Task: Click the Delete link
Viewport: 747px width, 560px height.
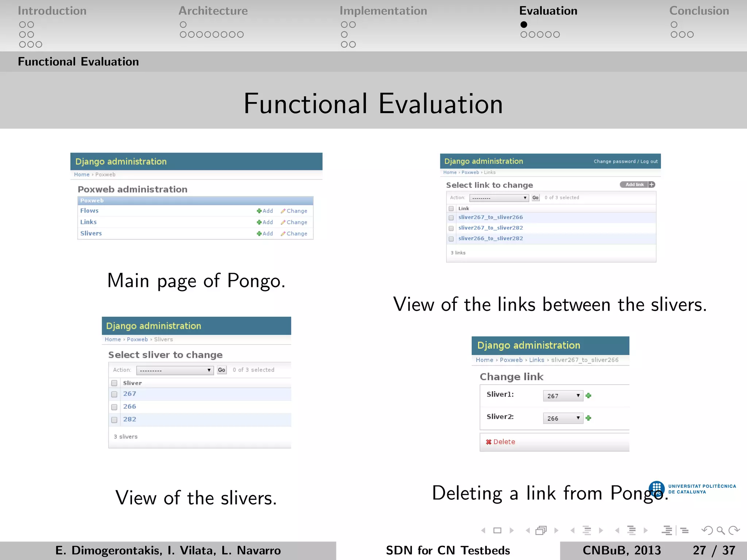Action: pyautogui.click(x=504, y=442)
